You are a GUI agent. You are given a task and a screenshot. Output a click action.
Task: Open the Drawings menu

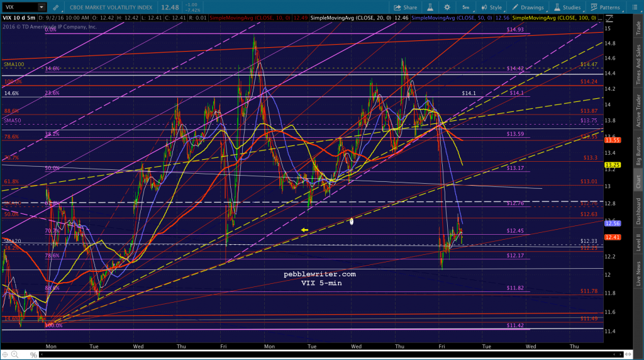click(528, 8)
